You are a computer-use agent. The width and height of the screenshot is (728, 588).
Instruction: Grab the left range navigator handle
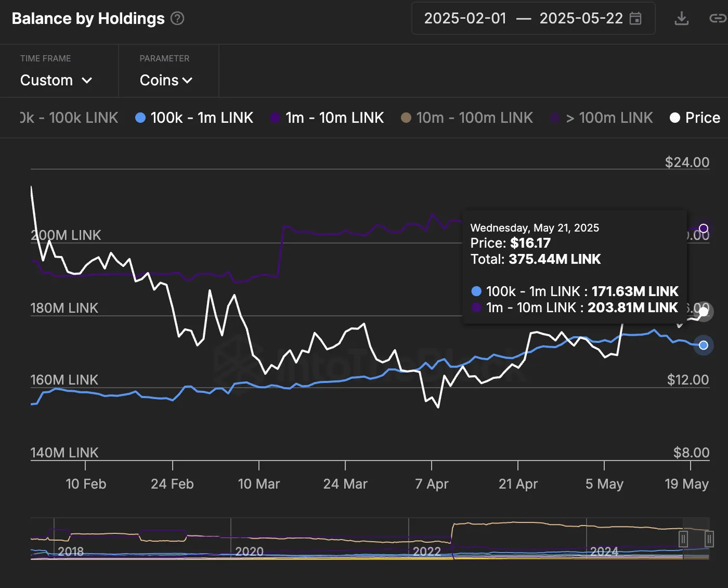click(x=684, y=539)
